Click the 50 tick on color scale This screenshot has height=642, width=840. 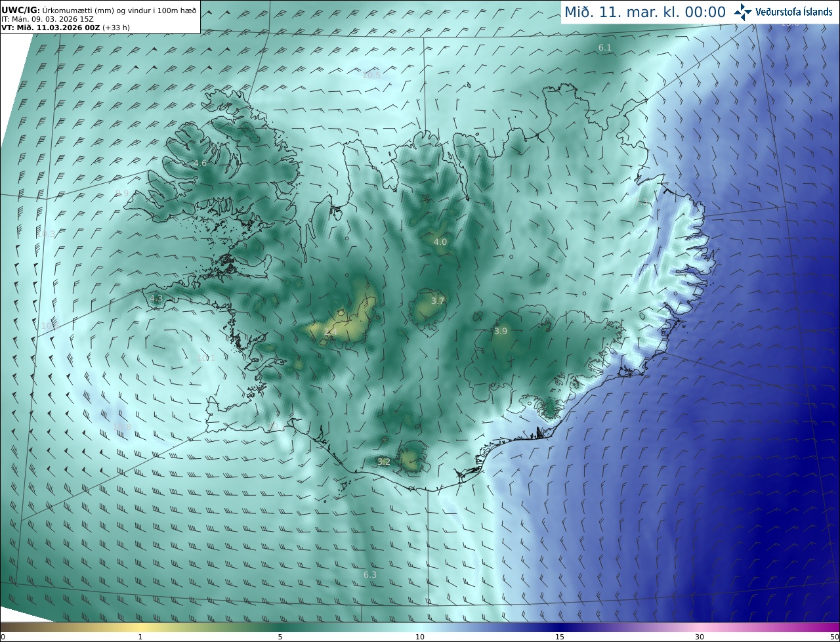pos(834,637)
